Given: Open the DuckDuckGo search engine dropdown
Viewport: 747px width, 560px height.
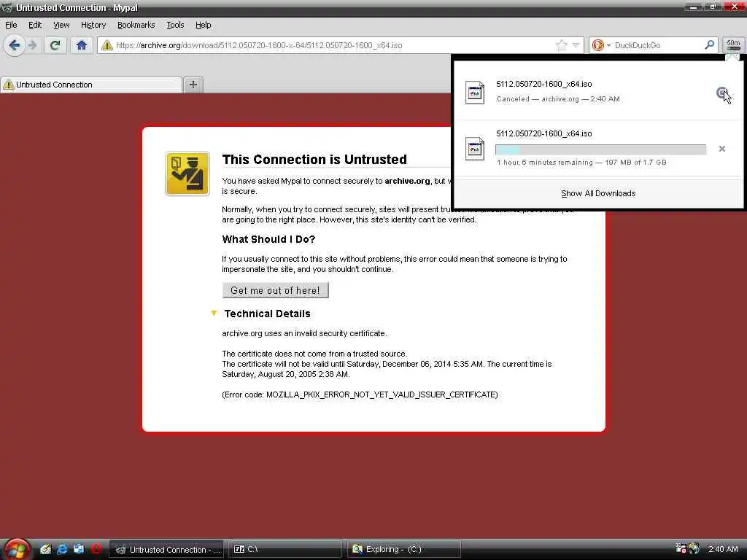Looking at the screenshot, I should (x=608, y=46).
